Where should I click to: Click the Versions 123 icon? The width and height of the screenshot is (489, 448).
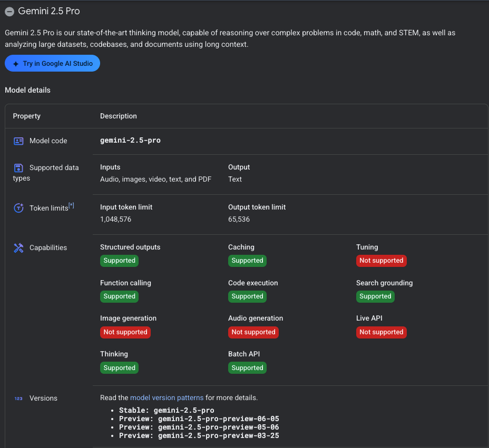[18, 399]
